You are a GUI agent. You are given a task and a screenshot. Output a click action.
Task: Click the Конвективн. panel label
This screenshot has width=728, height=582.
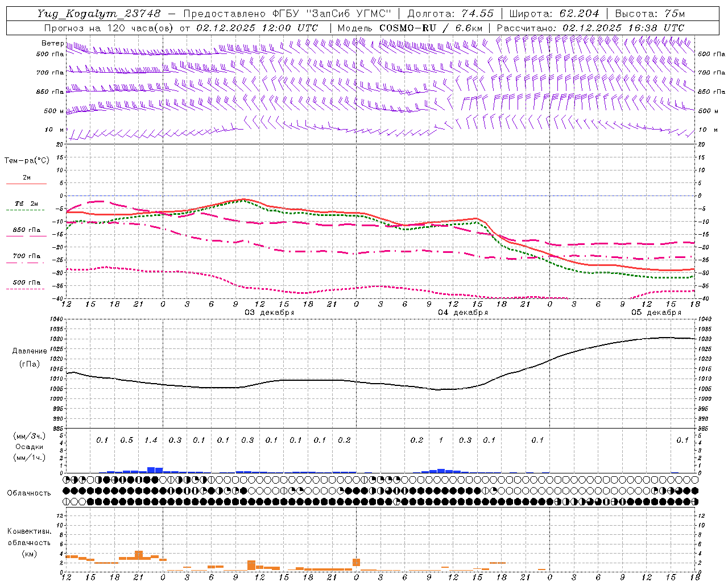coord(29,531)
